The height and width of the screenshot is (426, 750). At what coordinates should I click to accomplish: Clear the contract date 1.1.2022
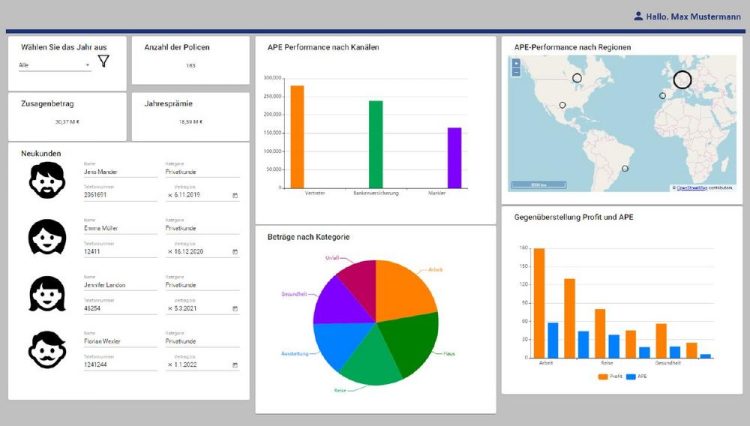pos(169,366)
